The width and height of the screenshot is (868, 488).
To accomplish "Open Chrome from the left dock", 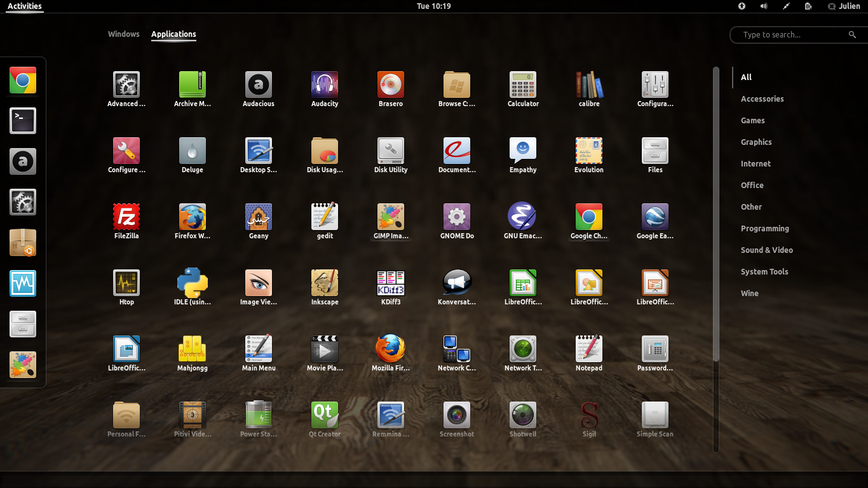I will point(23,80).
